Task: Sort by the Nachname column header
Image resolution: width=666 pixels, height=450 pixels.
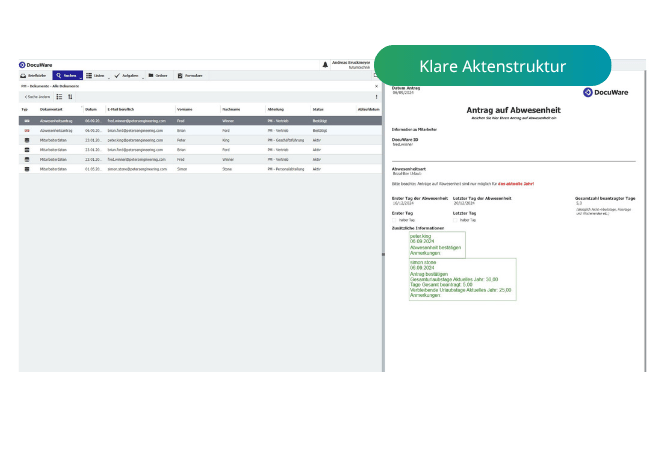Action: coord(231,110)
